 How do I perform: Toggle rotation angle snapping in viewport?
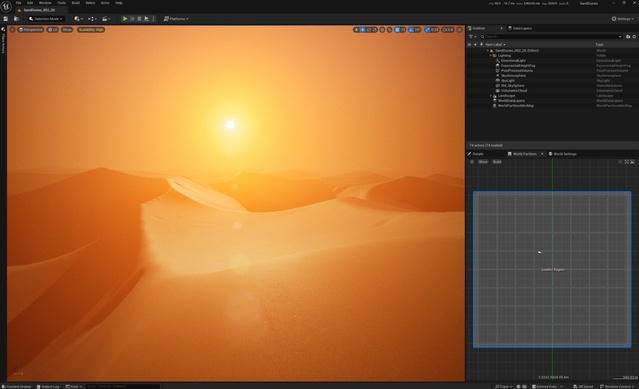coord(414,30)
